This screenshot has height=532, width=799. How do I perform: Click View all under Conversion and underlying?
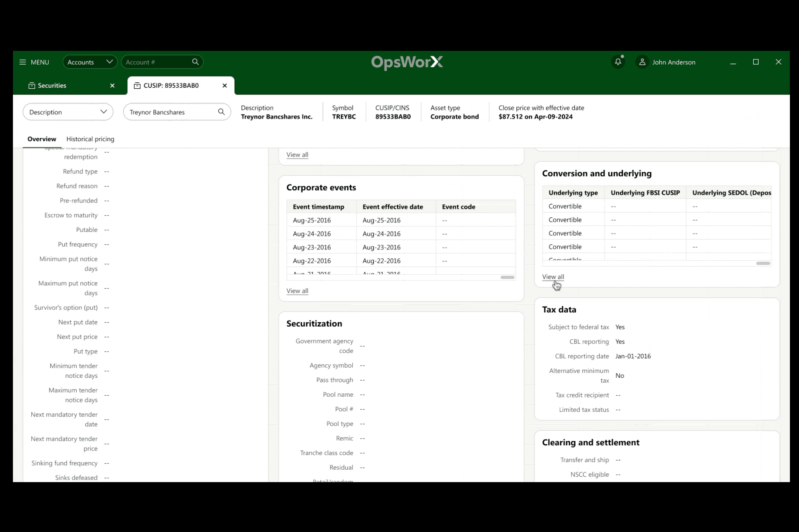pyautogui.click(x=553, y=277)
